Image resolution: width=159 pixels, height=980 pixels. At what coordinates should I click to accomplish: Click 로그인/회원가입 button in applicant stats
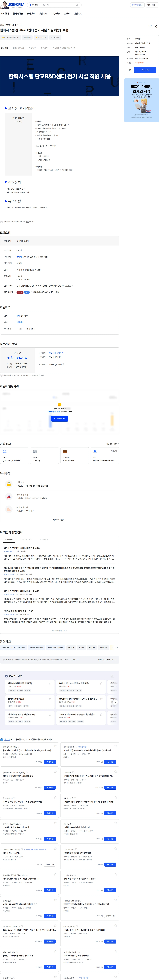click(60, 418)
